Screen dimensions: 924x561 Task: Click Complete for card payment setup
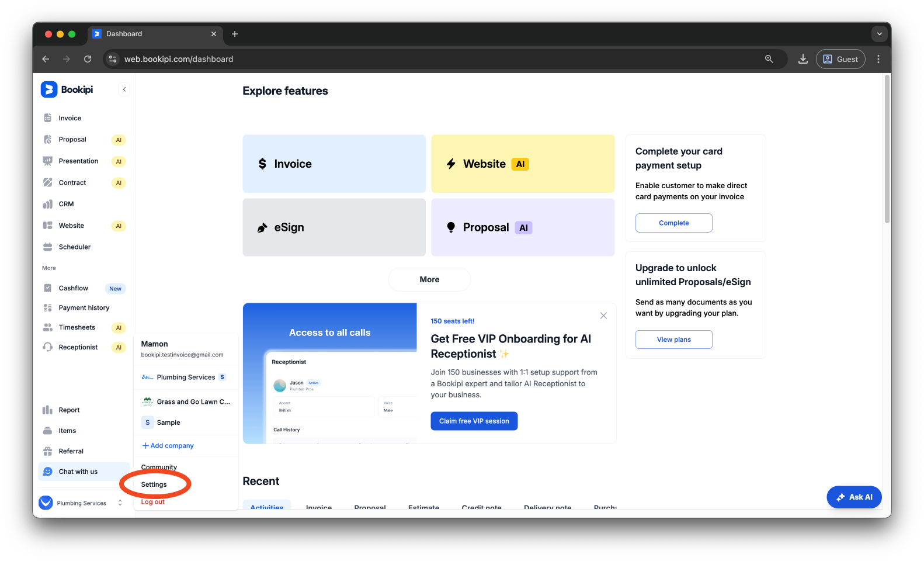(674, 223)
